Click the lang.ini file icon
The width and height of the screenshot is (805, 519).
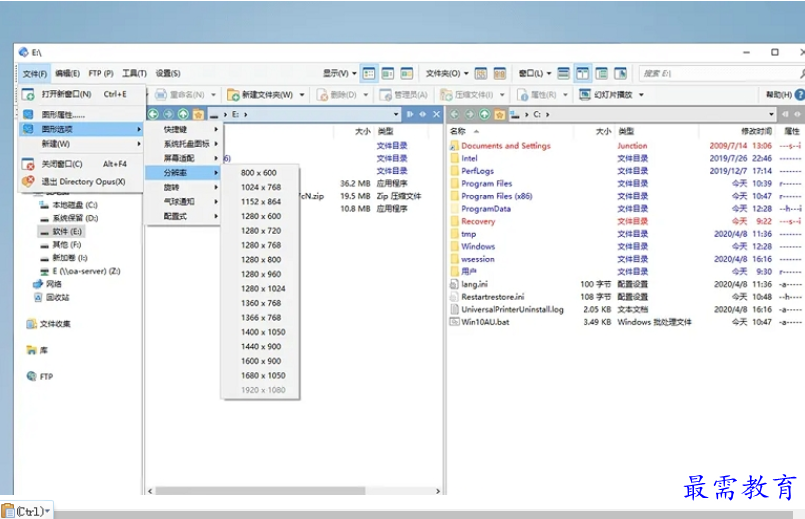[454, 284]
